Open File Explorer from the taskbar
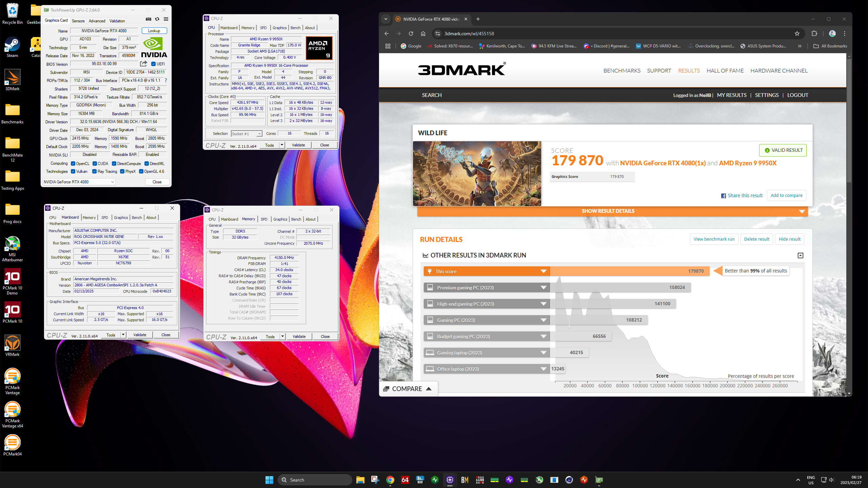The image size is (868, 488). (x=360, y=480)
